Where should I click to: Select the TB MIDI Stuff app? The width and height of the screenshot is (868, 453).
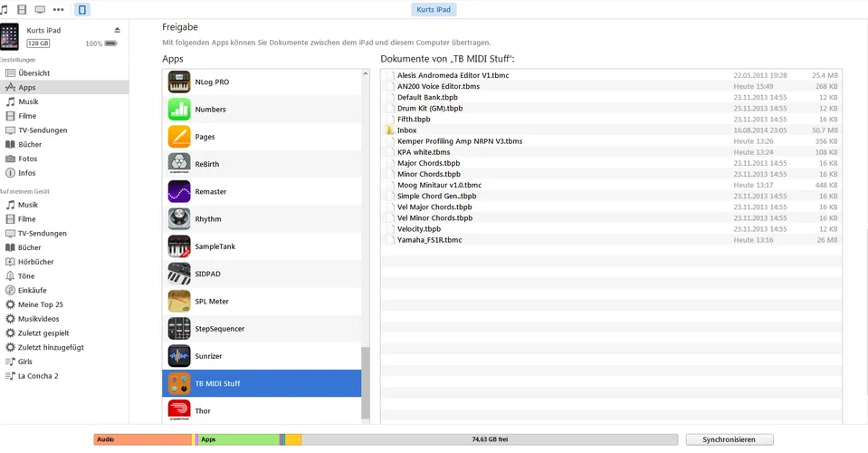(262, 383)
